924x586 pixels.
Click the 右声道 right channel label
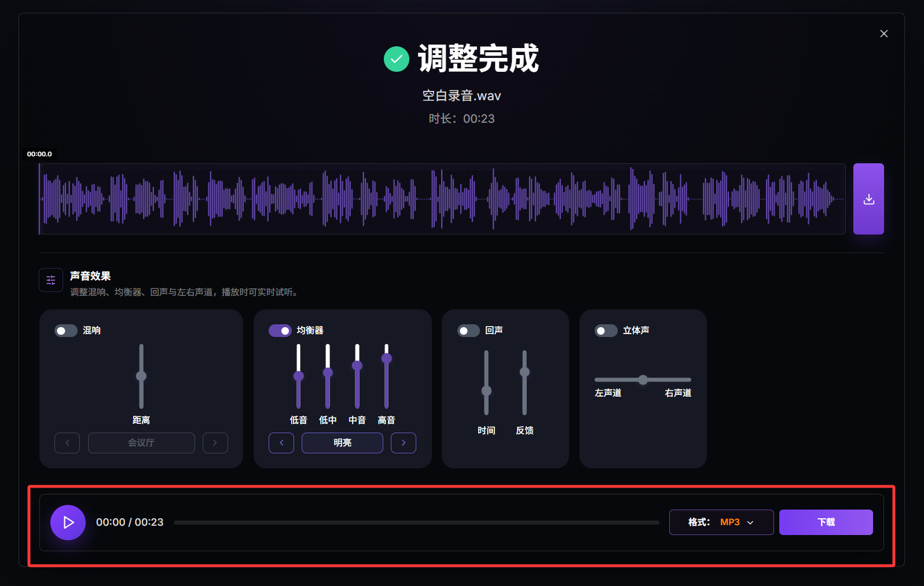tap(678, 393)
